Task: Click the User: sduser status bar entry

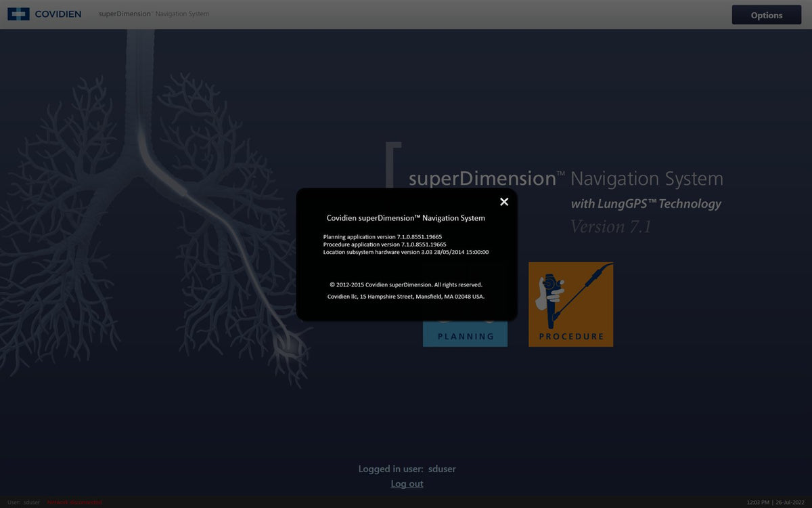Action: coord(24,502)
